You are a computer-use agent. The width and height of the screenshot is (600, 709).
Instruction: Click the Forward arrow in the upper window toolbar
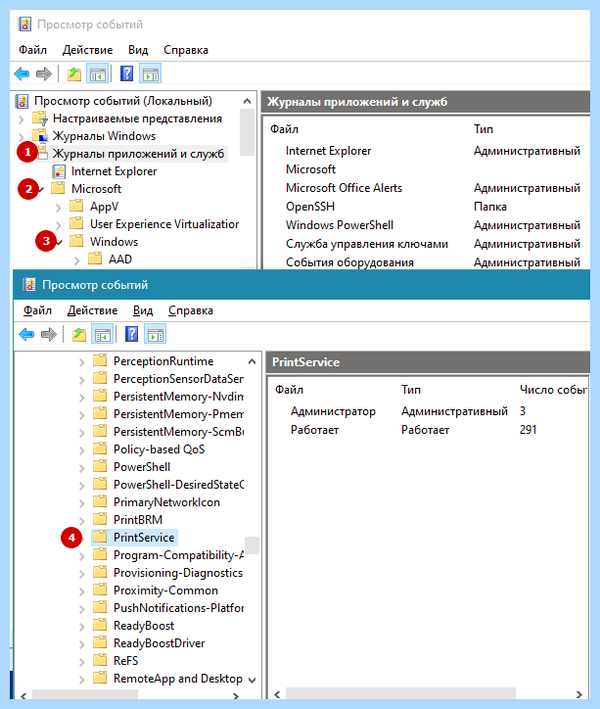point(44,74)
